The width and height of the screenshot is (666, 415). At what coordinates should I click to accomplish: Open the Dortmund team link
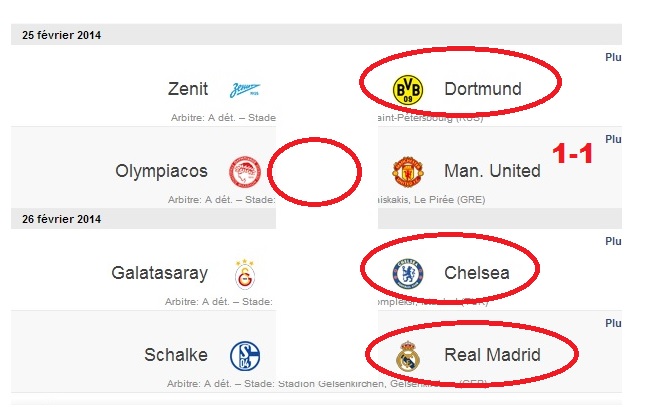(x=483, y=89)
